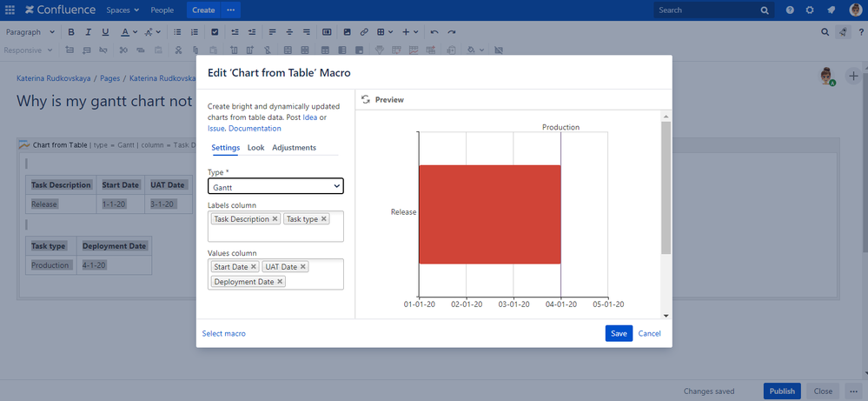Click the help question mark in header
Screen dimensions: 868x401
pos(790,10)
